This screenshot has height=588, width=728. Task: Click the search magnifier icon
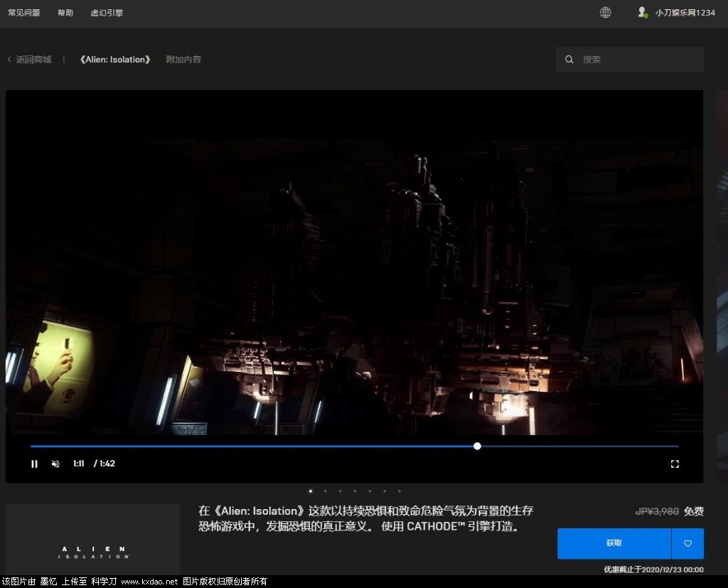coord(569,60)
